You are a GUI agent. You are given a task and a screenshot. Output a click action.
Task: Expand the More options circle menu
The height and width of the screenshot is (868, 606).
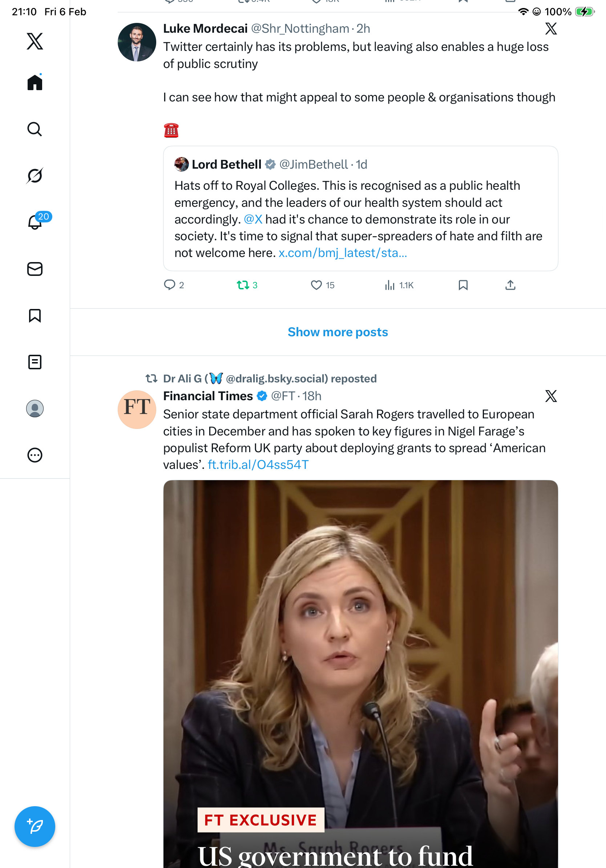[x=35, y=455]
